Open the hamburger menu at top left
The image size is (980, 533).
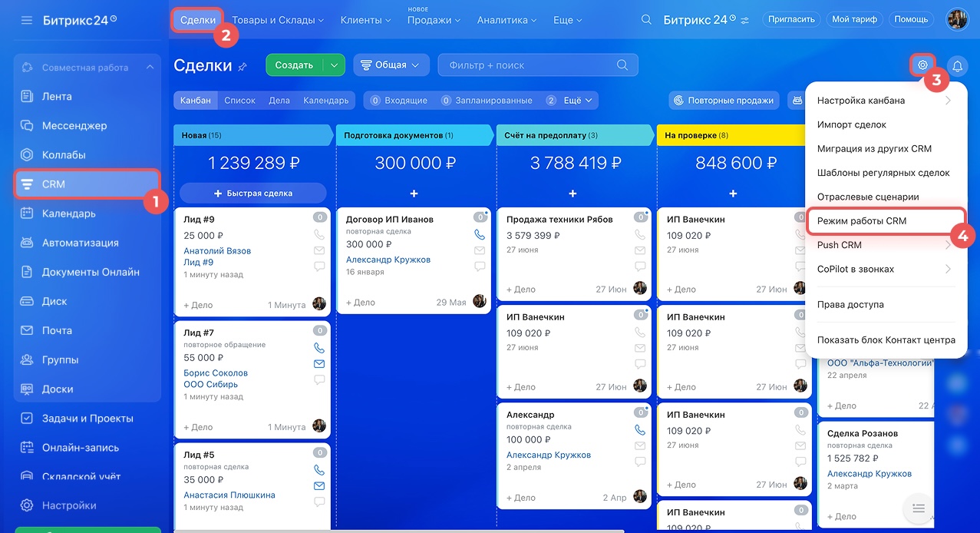click(x=27, y=19)
